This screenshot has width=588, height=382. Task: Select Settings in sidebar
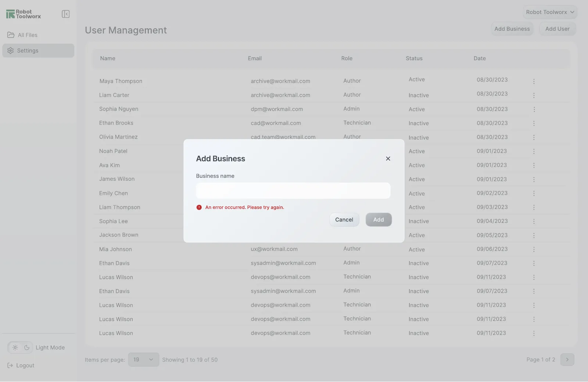point(38,51)
